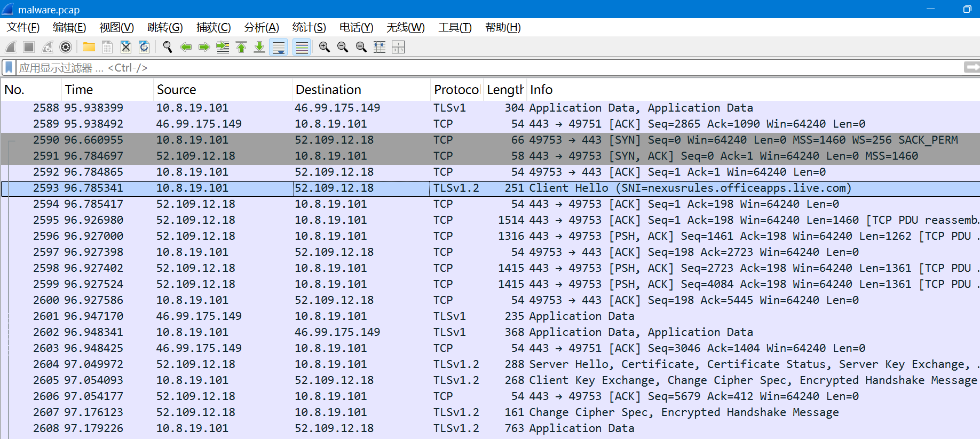Jump to the last packet

tap(259, 47)
